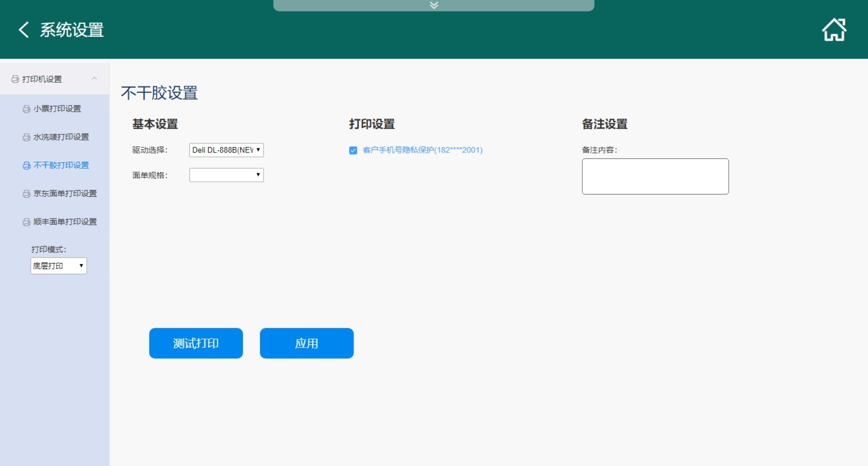868x466 pixels.
Task: Open the 驱动选择 driver dropdown
Action: [x=226, y=150]
